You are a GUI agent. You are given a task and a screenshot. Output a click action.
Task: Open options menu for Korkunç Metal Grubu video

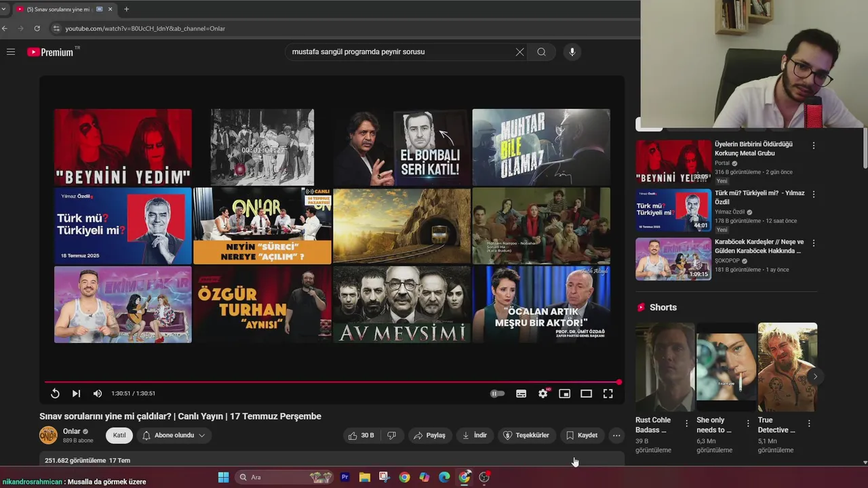point(813,146)
